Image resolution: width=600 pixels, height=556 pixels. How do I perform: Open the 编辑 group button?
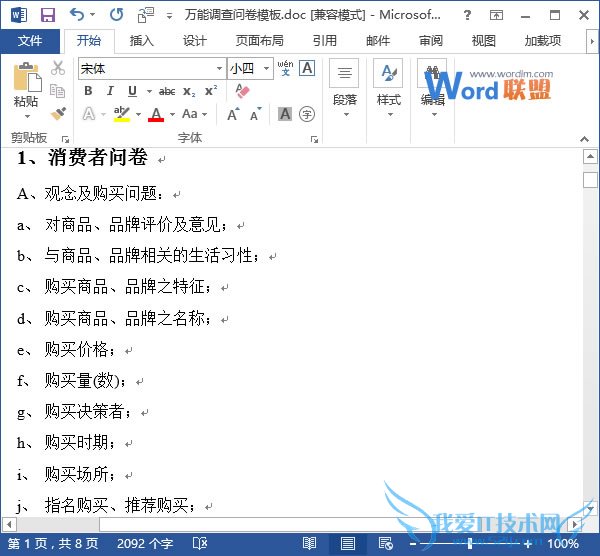click(433, 89)
